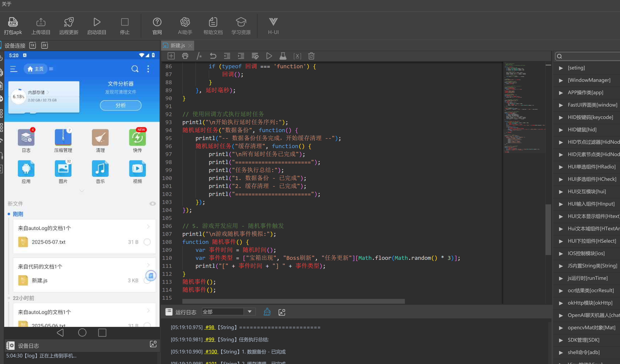Click the format code icon
Image resolution: width=620 pixels, height=364 pixels.
click(x=255, y=56)
